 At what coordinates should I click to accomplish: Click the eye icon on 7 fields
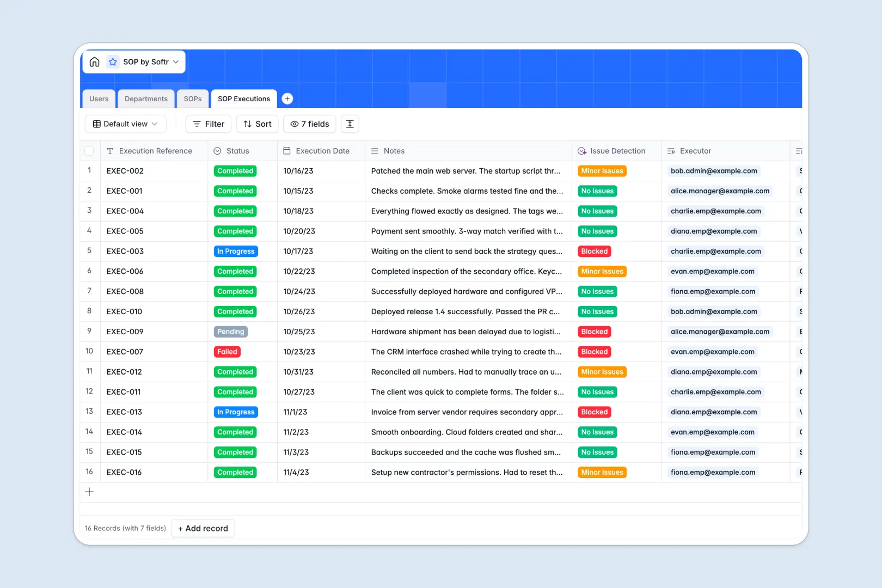[295, 124]
